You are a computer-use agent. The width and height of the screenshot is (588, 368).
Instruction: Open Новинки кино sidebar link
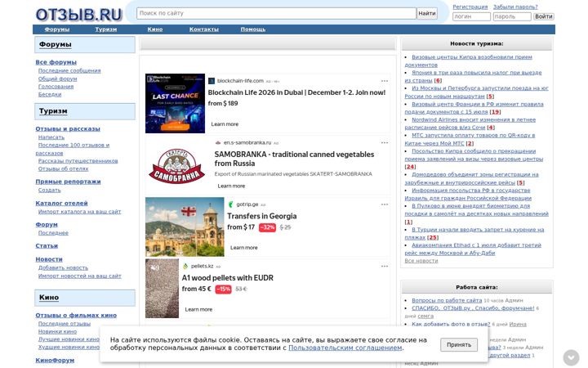point(57,331)
